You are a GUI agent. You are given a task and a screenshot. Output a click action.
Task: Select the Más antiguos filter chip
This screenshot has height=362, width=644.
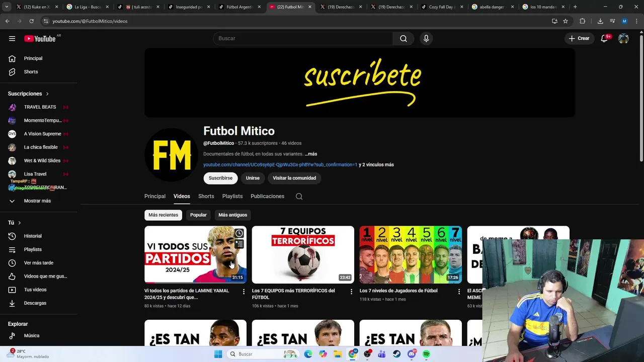232,215
